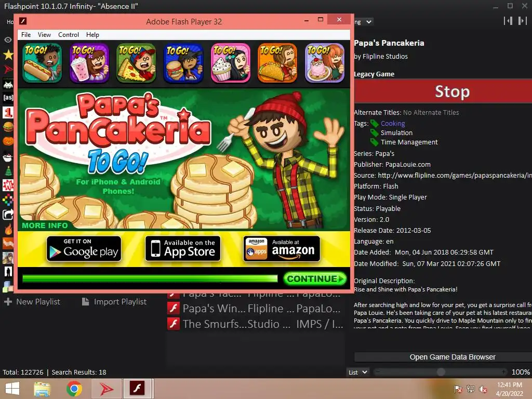Screen dimensions: 532x399
Task: Click the Source URL field
Action: click(x=455, y=176)
